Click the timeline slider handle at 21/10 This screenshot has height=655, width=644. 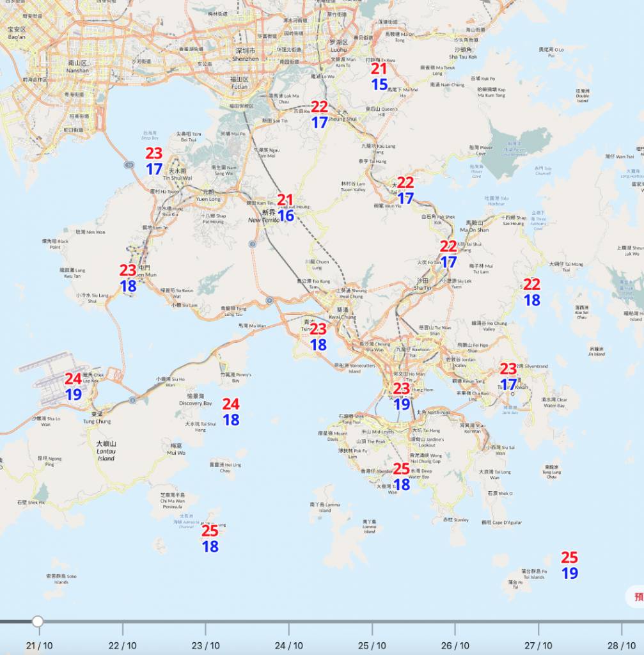(x=38, y=621)
